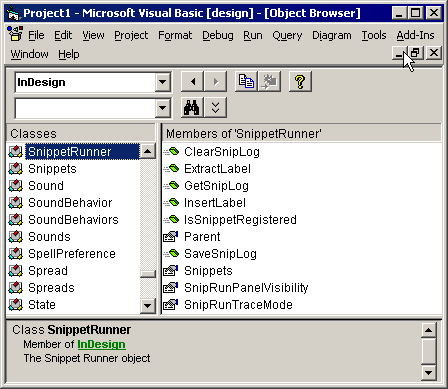The width and height of the screenshot is (448, 389).
Task: Select the Snippets class in Classes list
Action: point(52,169)
